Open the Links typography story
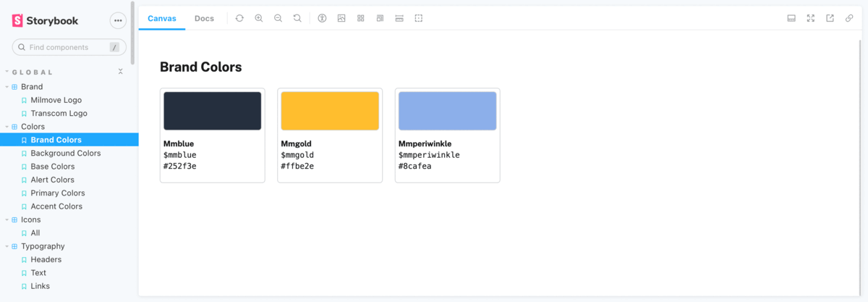This screenshot has width=868, height=302. [x=41, y=286]
